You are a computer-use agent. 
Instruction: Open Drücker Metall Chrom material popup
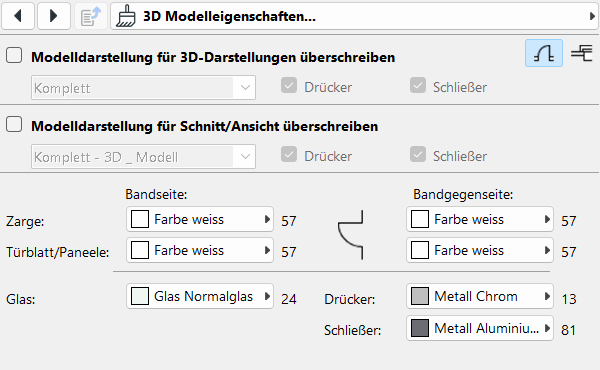(x=480, y=296)
